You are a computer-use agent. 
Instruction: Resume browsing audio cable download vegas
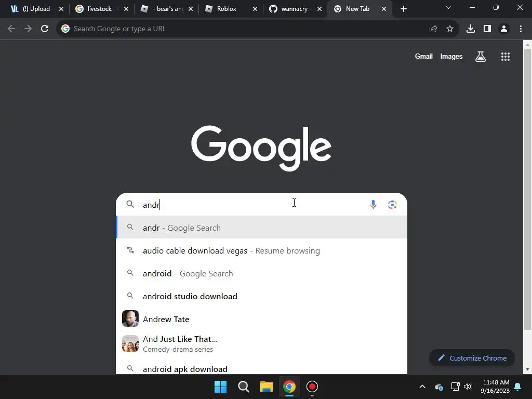[262, 251]
